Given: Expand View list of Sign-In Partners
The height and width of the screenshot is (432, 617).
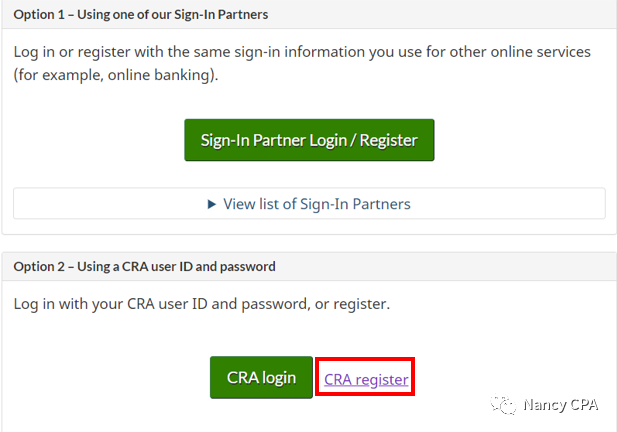Looking at the screenshot, I should click(x=309, y=203).
